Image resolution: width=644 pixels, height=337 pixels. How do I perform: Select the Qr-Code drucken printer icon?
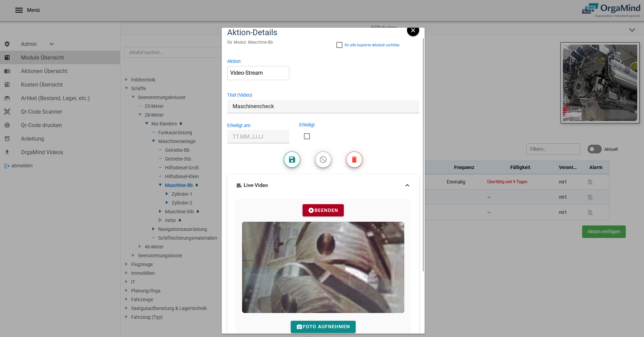coord(7,125)
